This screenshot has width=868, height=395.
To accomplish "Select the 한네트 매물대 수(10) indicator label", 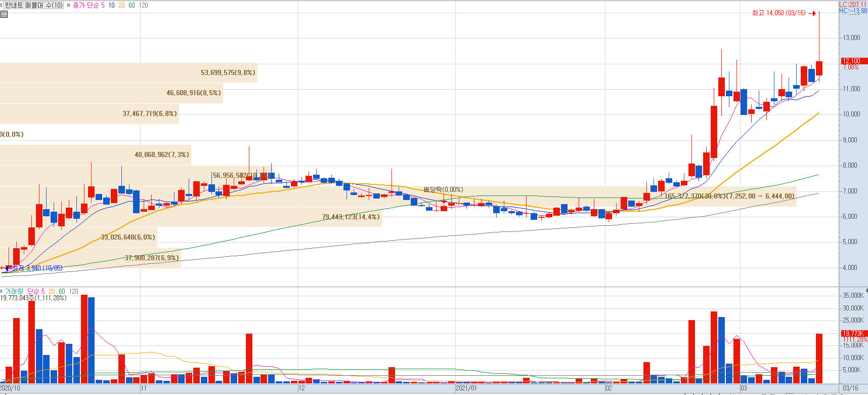I will pyautogui.click(x=34, y=5).
